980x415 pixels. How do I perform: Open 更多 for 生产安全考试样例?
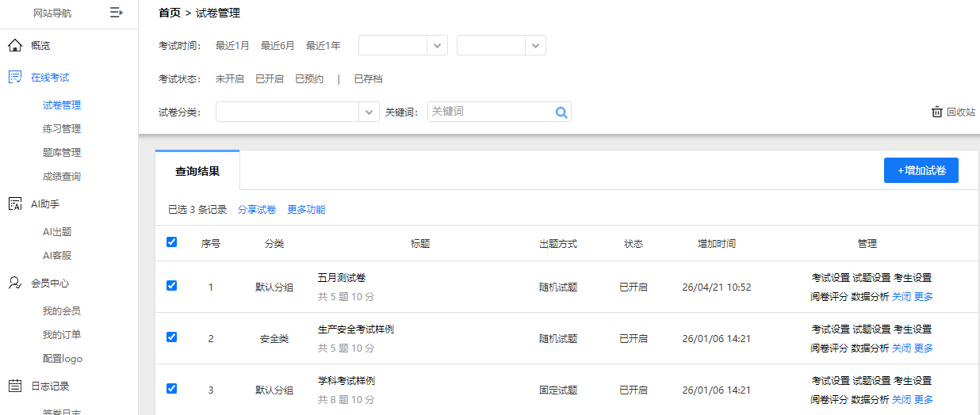[924, 348]
